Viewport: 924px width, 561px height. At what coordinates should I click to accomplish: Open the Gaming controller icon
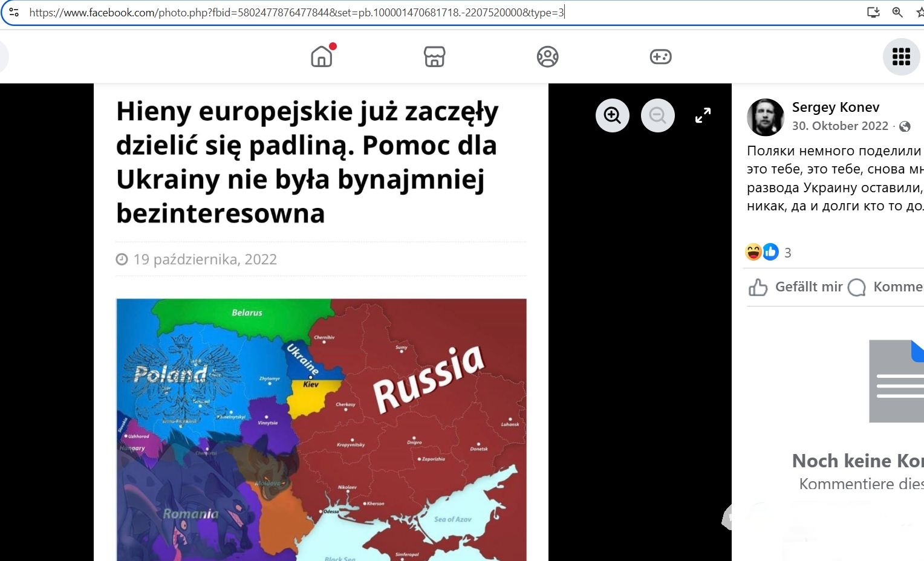point(660,57)
